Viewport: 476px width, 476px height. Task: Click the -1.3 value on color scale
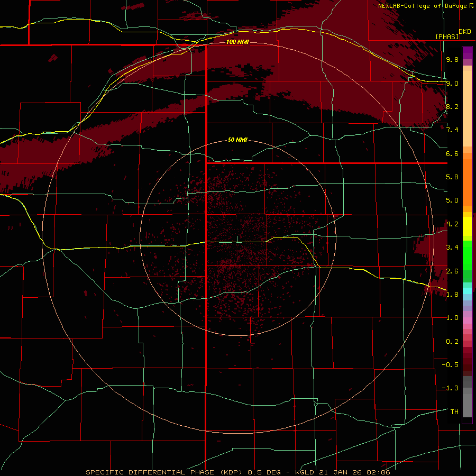450,388
